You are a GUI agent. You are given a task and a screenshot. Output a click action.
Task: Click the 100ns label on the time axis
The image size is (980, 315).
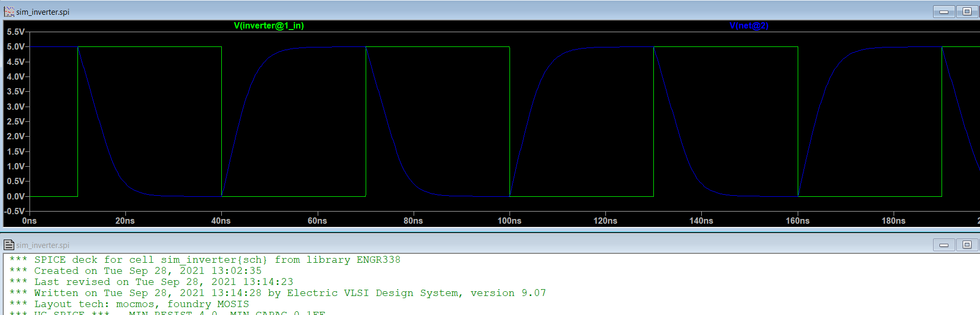coord(509,221)
